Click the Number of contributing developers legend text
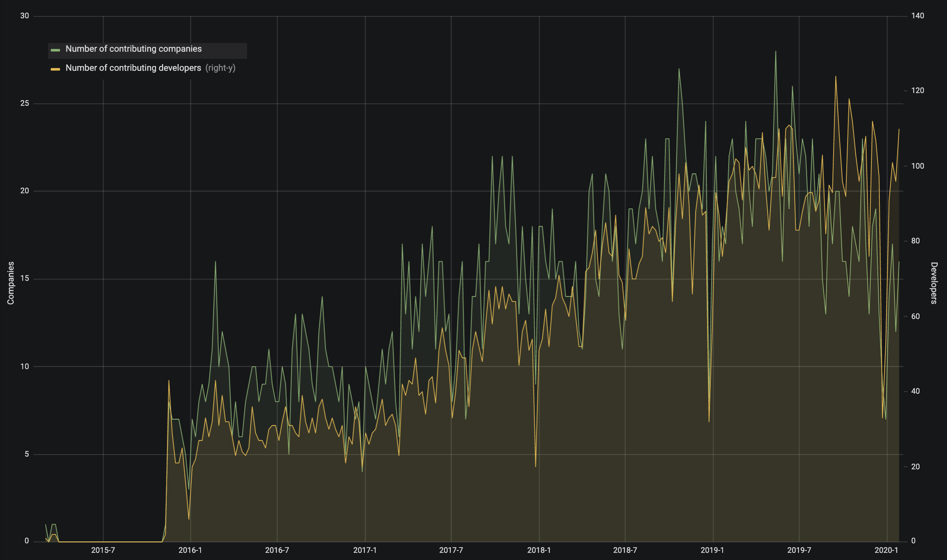947x560 pixels. 133,68
